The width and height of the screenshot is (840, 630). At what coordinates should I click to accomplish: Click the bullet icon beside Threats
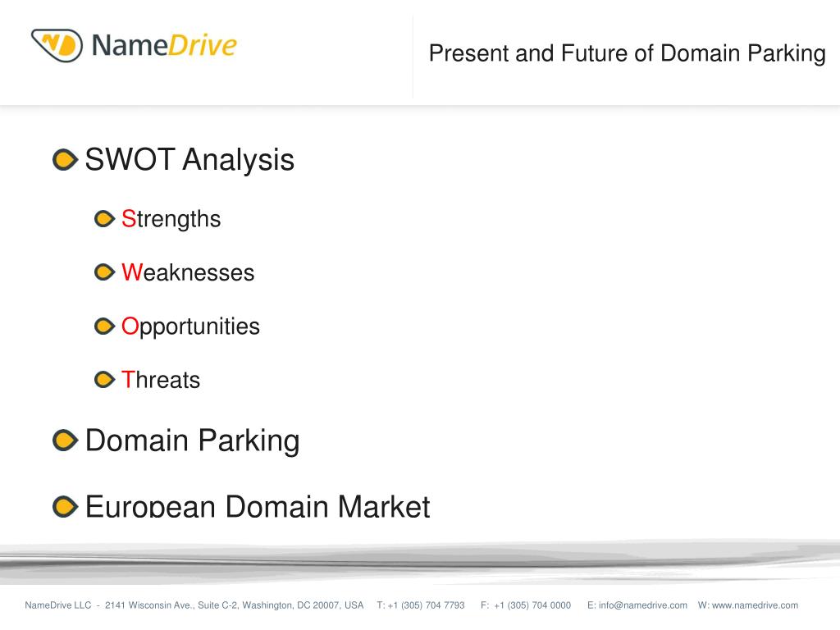[x=104, y=379]
